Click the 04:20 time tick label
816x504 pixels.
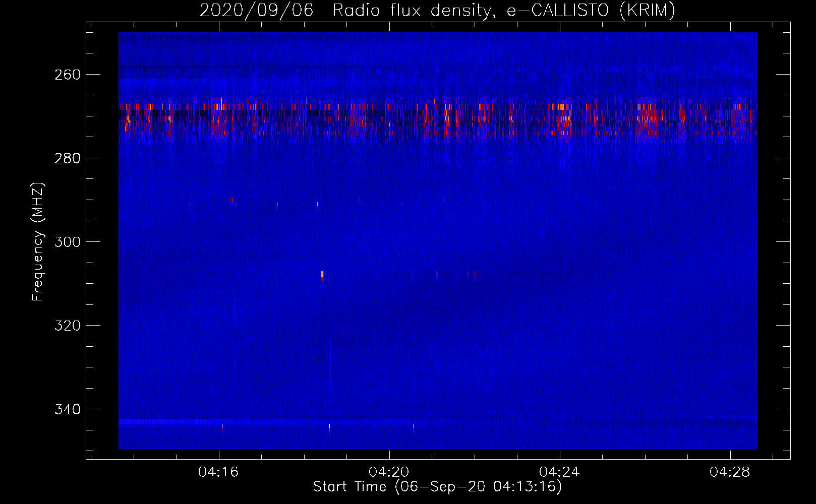tap(389, 472)
